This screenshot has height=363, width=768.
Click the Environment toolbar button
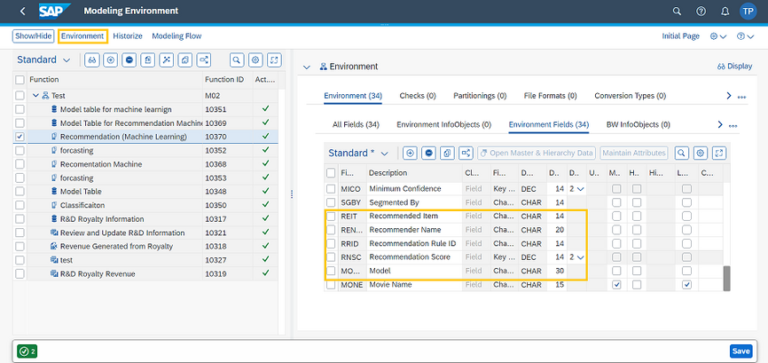click(x=83, y=36)
